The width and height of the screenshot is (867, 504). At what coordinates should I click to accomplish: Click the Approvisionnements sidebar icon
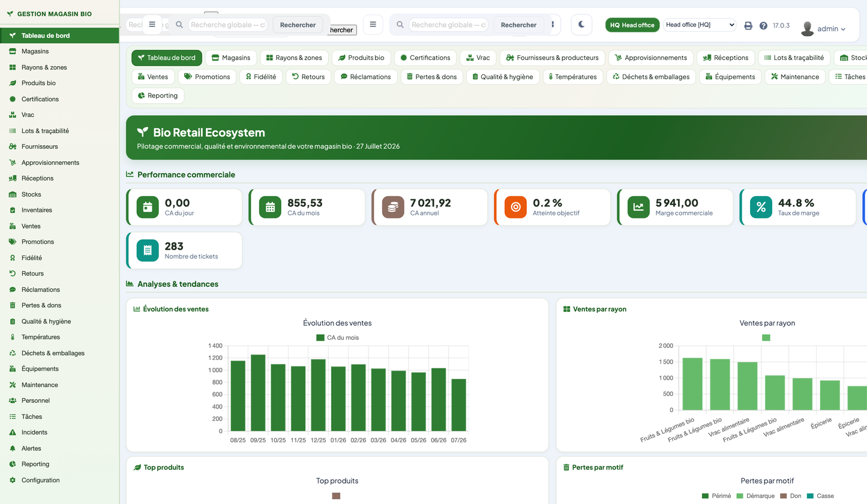click(12, 163)
